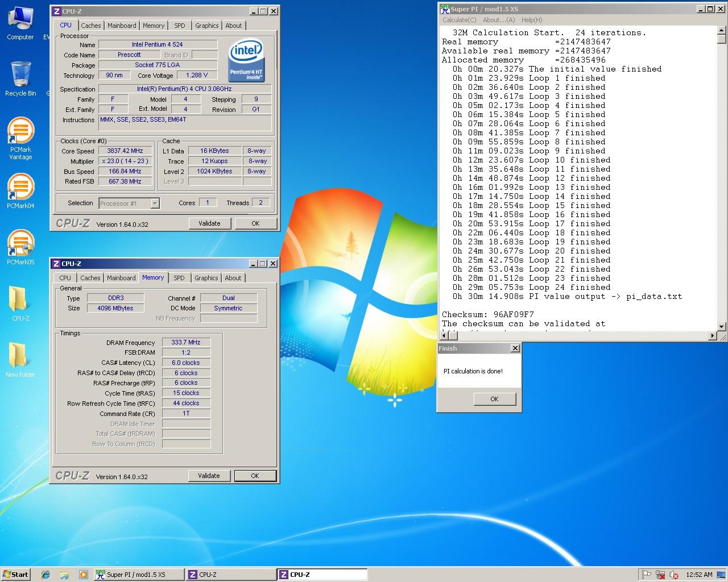
Task: Open About tab in upper CPU-Z window
Action: (x=233, y=26)
